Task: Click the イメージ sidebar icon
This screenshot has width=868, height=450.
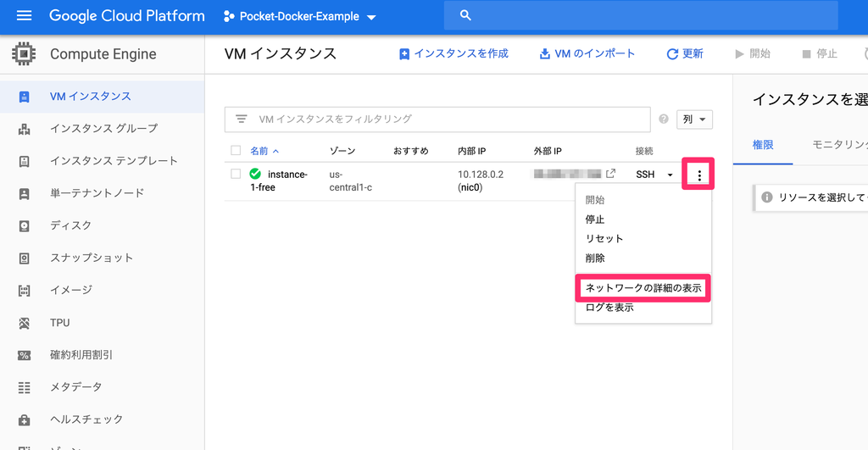Action: 24,291
